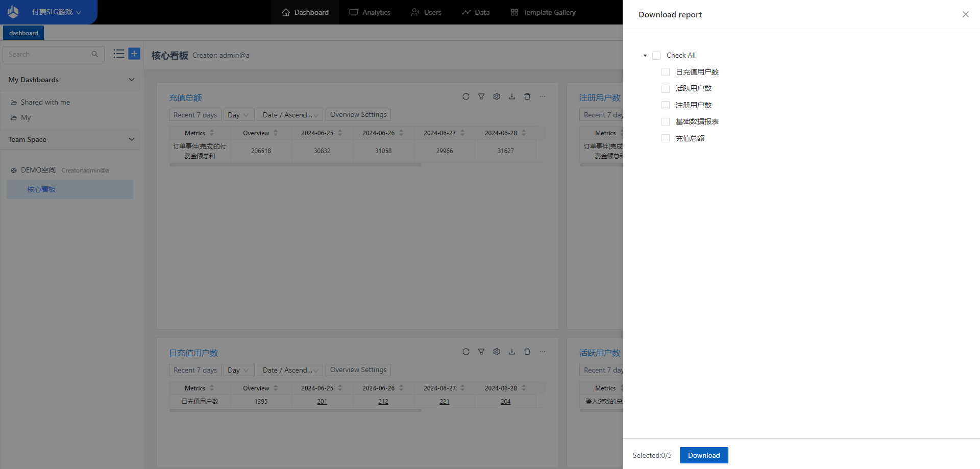
Task: Click download icon on 日充值用户数 card
Action: 511,352
